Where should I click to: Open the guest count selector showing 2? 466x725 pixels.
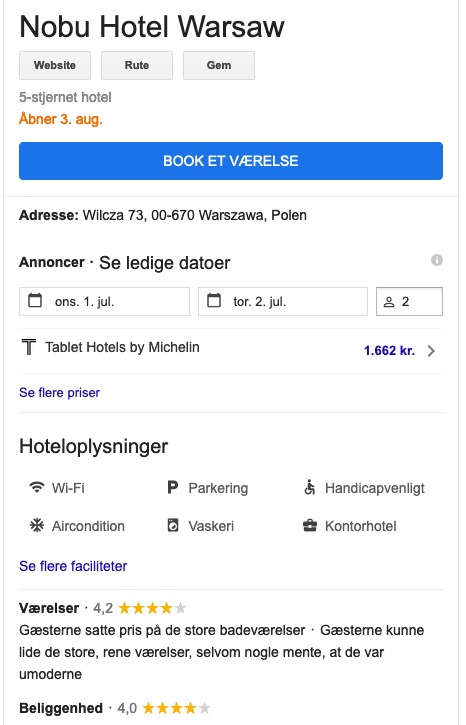coord(409,301)
